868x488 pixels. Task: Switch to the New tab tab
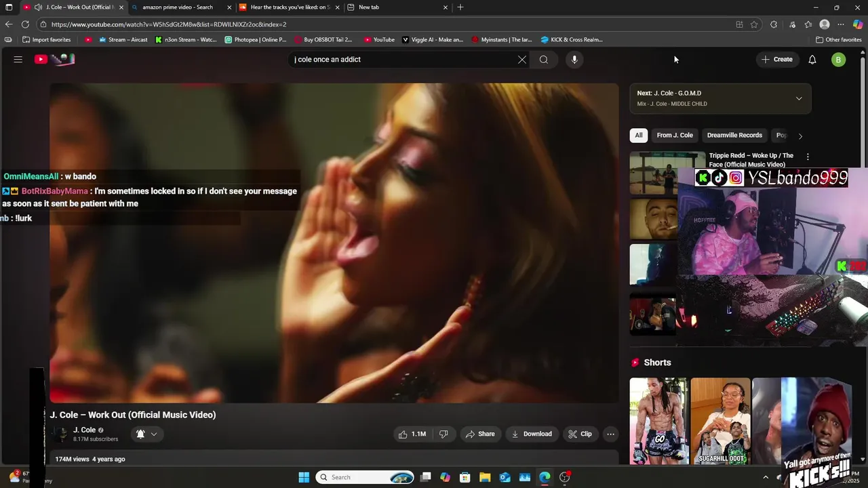pos(397,7)
